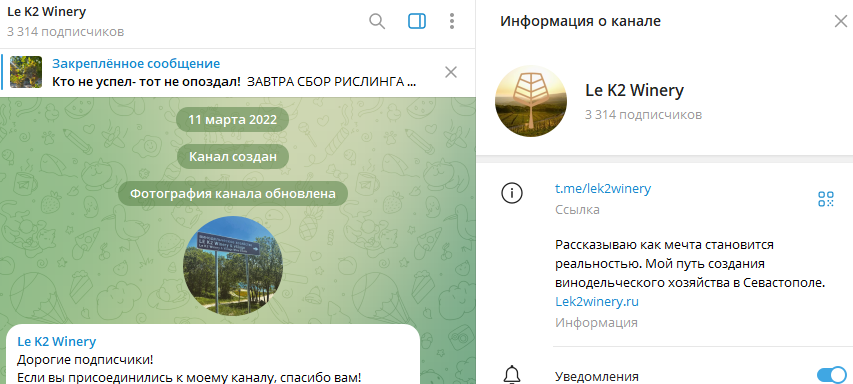The image size is (853, 384).
Task: Open the t.me/lek2winery link
Action: coord(603,189)
